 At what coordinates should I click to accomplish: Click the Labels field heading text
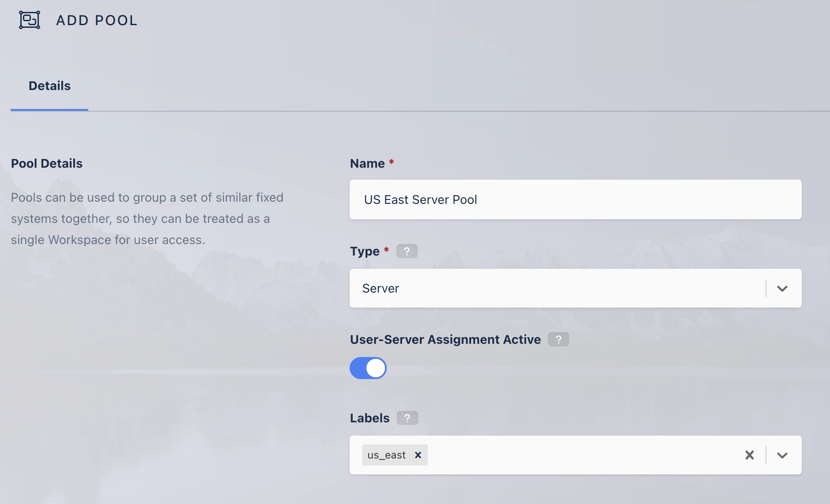click(370, 418)
